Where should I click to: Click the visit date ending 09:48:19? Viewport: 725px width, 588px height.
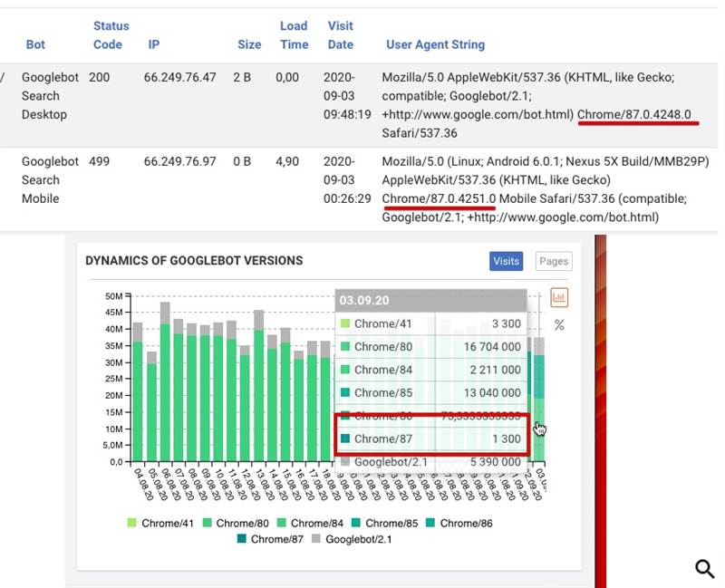(x=347, y=96)
